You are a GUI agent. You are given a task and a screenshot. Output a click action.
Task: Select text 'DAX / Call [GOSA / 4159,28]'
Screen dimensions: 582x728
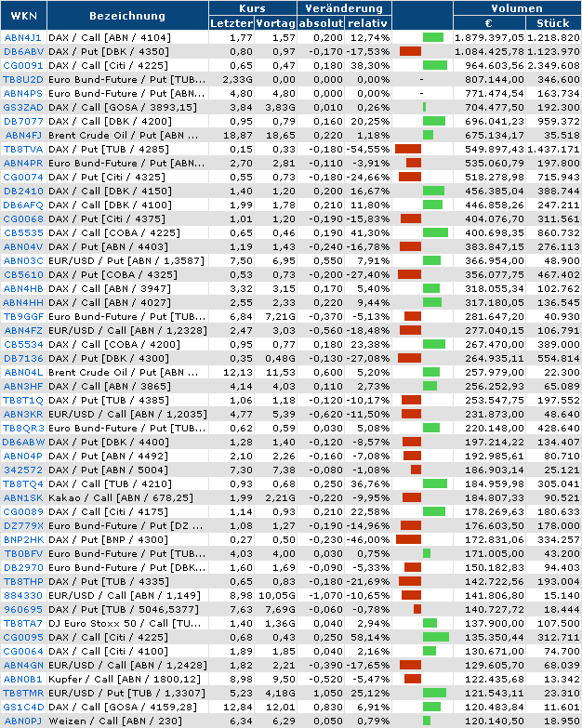pos(123,707)
